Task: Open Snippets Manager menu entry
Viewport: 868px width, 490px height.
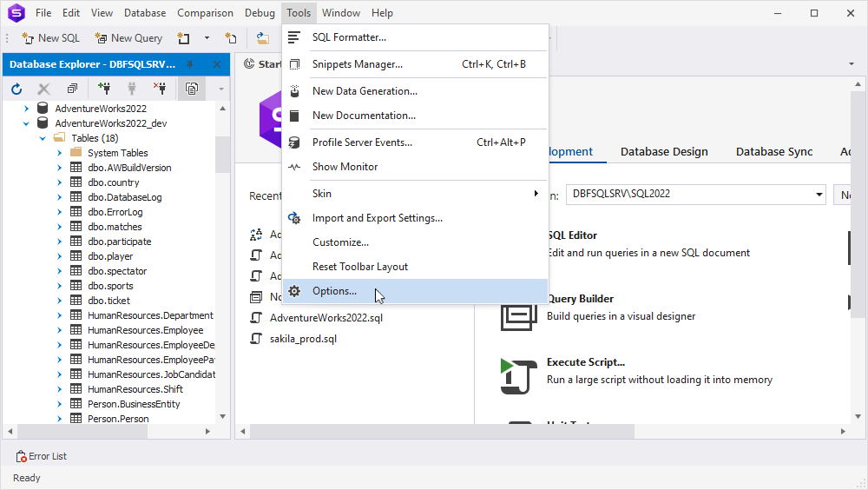Action: (415, 64)
